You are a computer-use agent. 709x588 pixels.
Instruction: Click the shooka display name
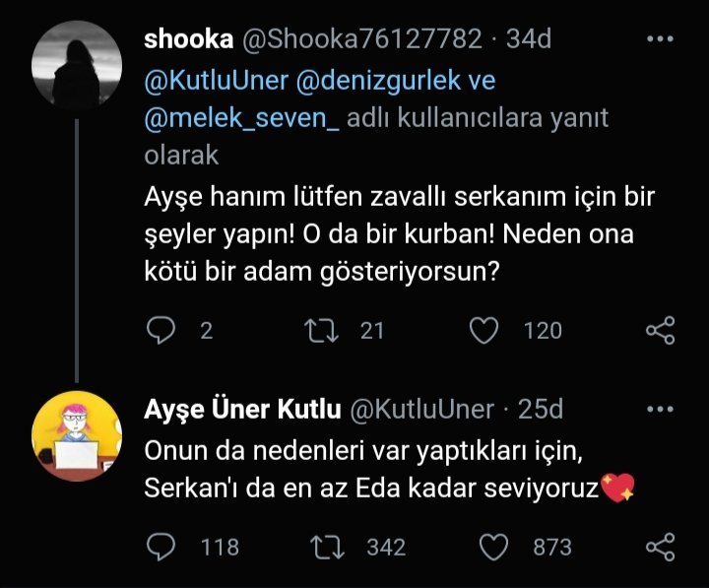188,39
